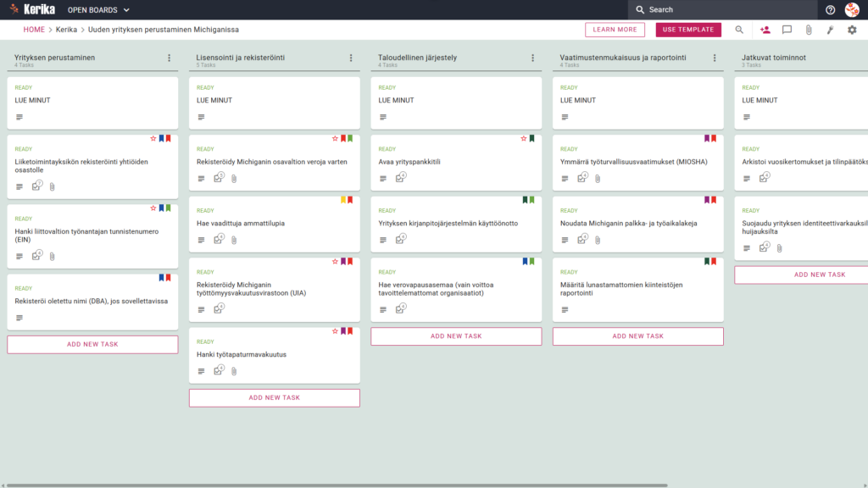The image size is (868, 488).
Task: Open Taloudellinen järjestely column menu
Action: tap(532, 58)
